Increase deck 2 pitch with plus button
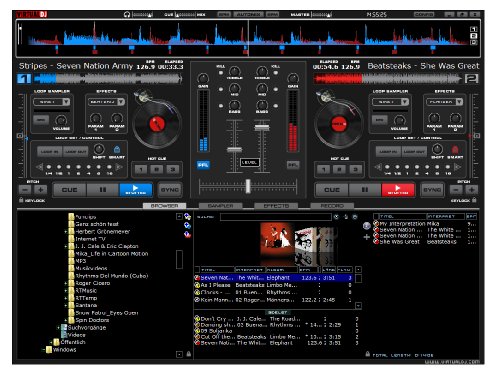This screenshot has height=374, width=500. point(471,190)
